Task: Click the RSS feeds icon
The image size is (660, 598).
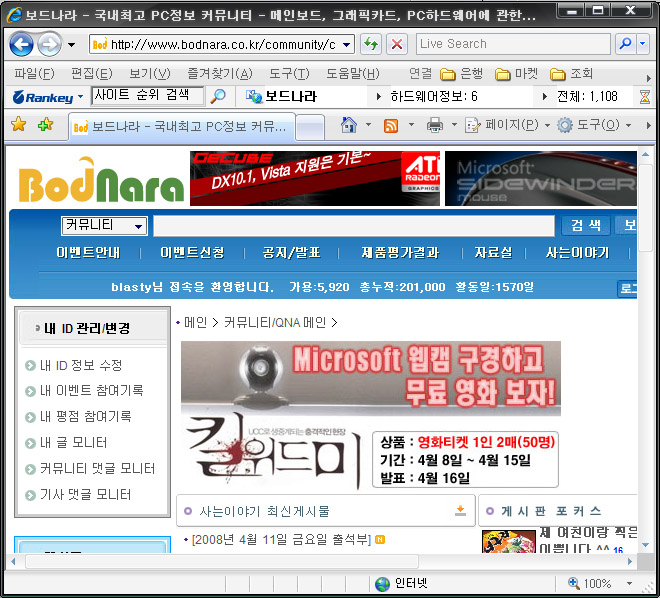Action: [391, 125]
